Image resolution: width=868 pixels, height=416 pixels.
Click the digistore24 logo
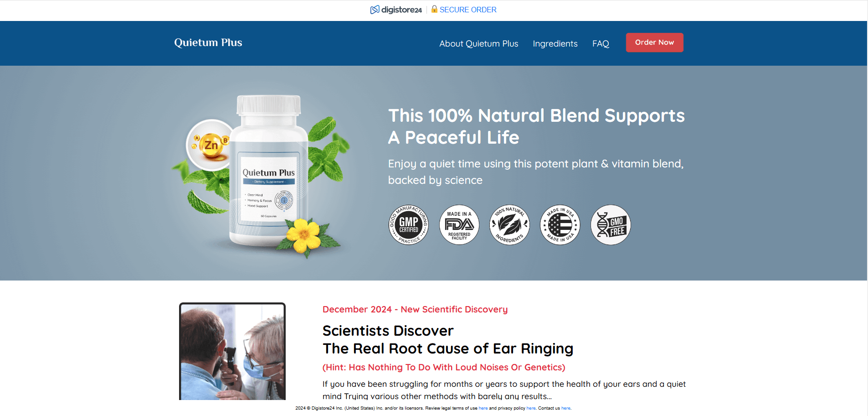396,10
